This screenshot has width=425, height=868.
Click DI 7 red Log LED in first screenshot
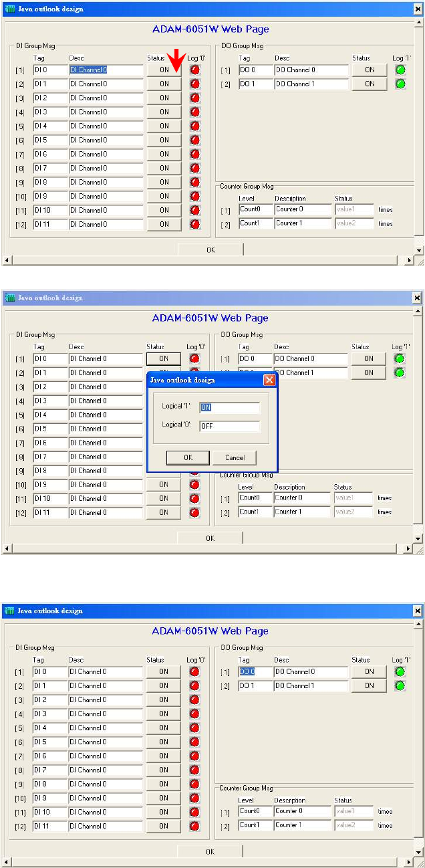tap(195, 168)
